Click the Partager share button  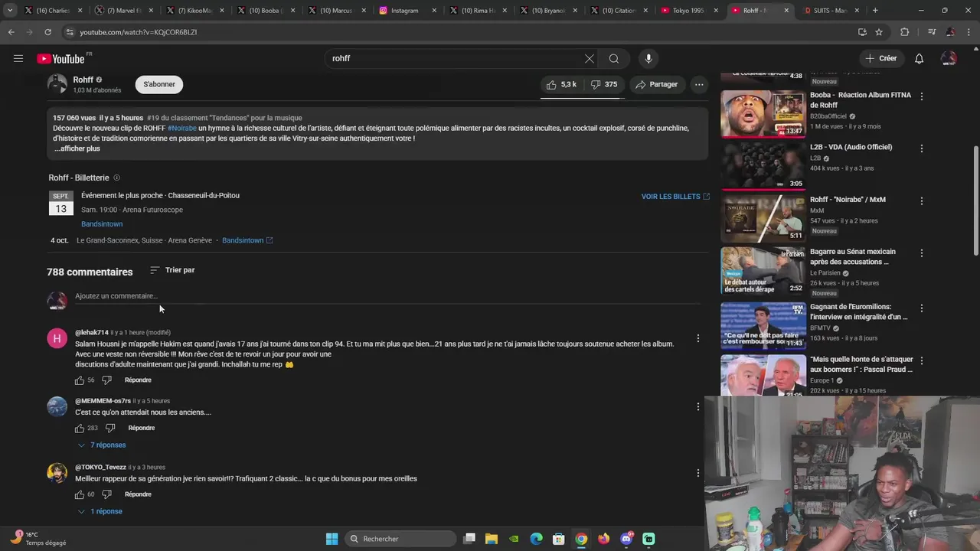656,84
